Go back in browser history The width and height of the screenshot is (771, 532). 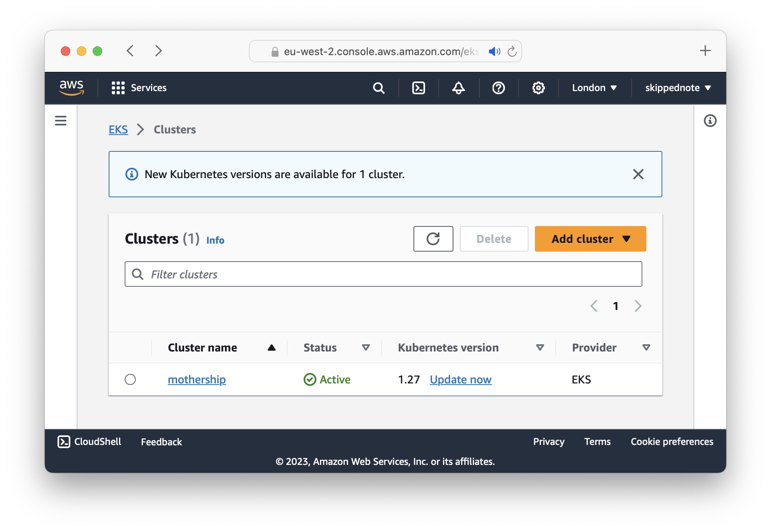click(130, 51)
